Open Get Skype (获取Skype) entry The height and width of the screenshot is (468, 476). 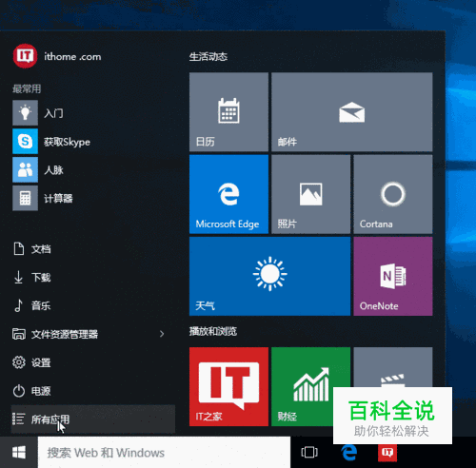point(92,142)
